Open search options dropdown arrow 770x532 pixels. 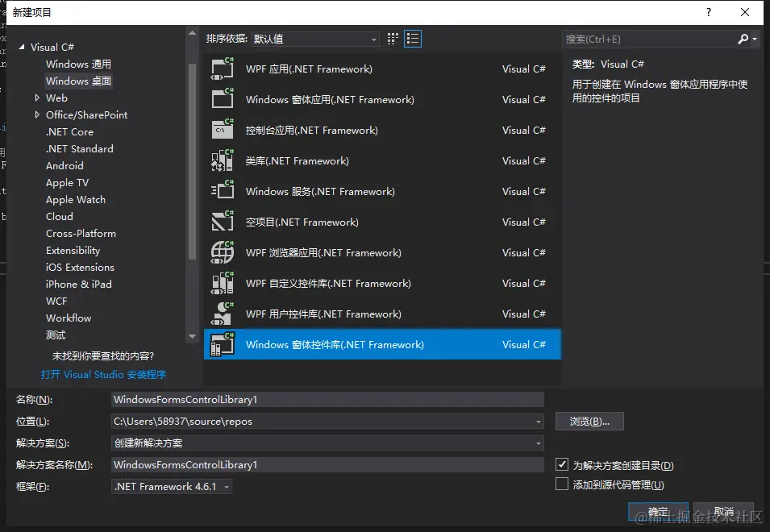tap(755, 39)
